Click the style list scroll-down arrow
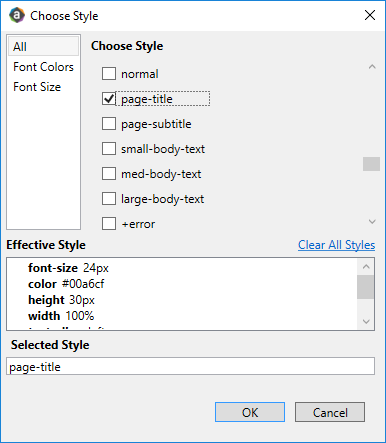This screenshot has width=386, height=443. coord(372,222)
